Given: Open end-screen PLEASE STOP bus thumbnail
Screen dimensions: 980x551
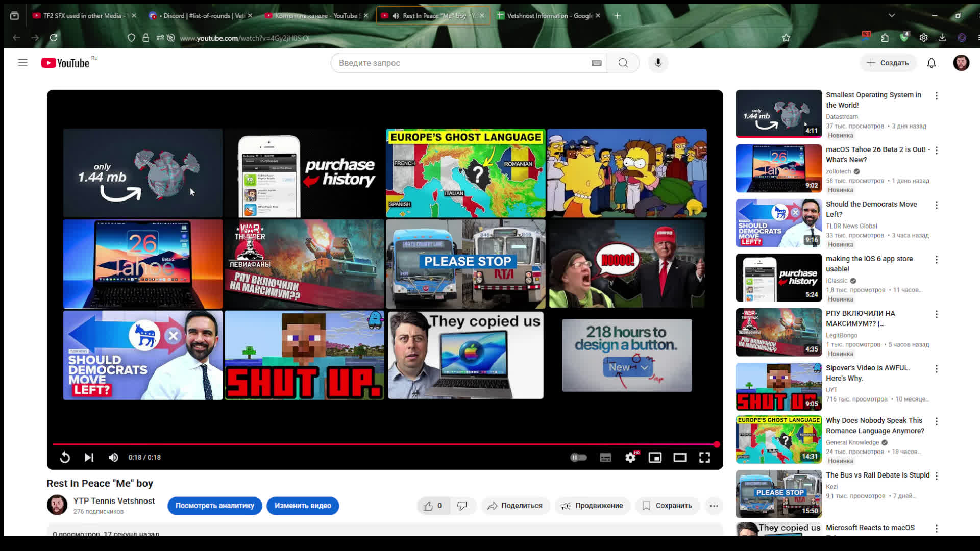Looking at the screenshot, I should coord(465,264).
